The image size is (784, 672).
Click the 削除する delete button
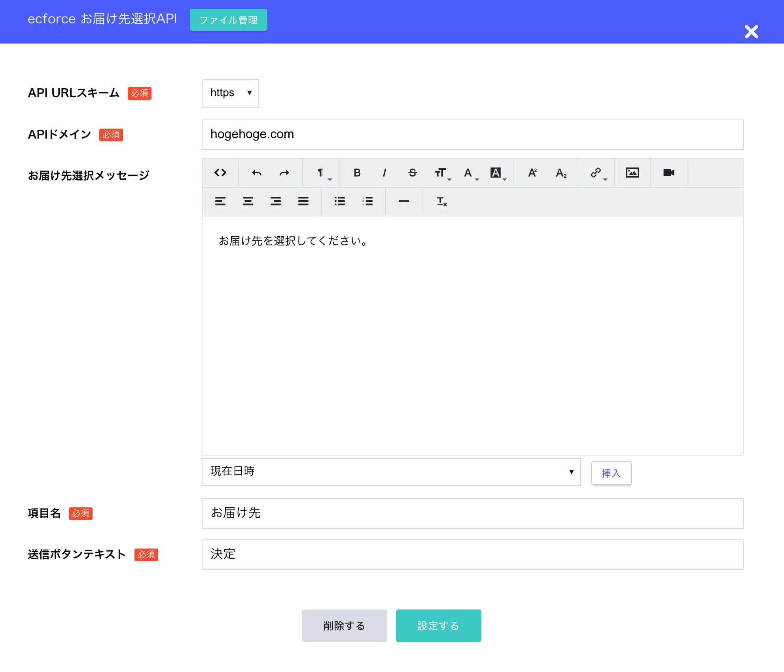click(x=344, y=626)
